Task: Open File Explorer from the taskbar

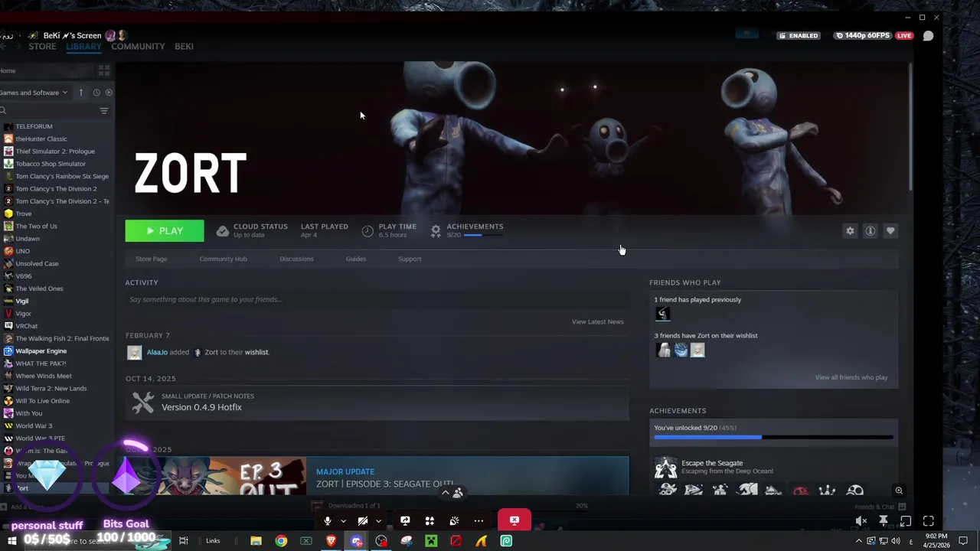Action: 256,541
